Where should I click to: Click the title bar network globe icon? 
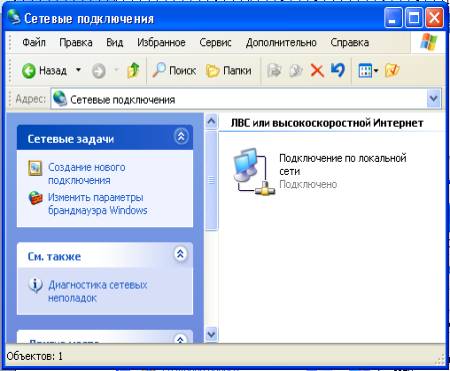[x=14, y=16]
